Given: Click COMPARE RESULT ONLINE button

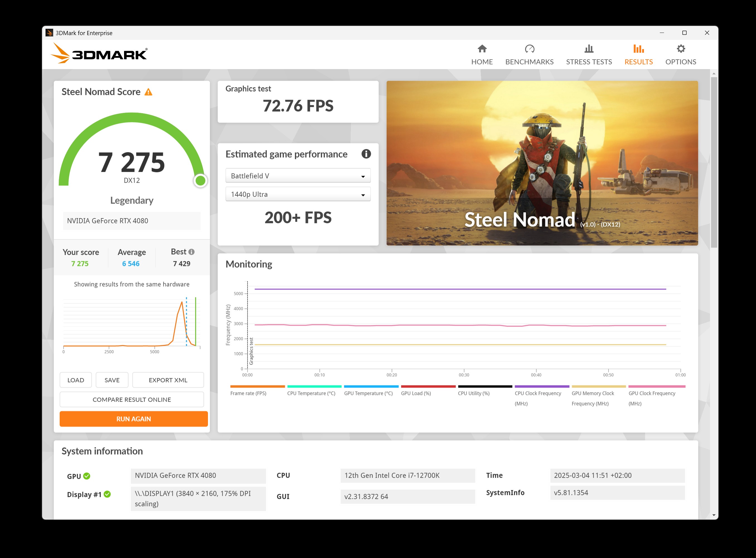Looking at the screenshot, I should [x=132, y=399].
